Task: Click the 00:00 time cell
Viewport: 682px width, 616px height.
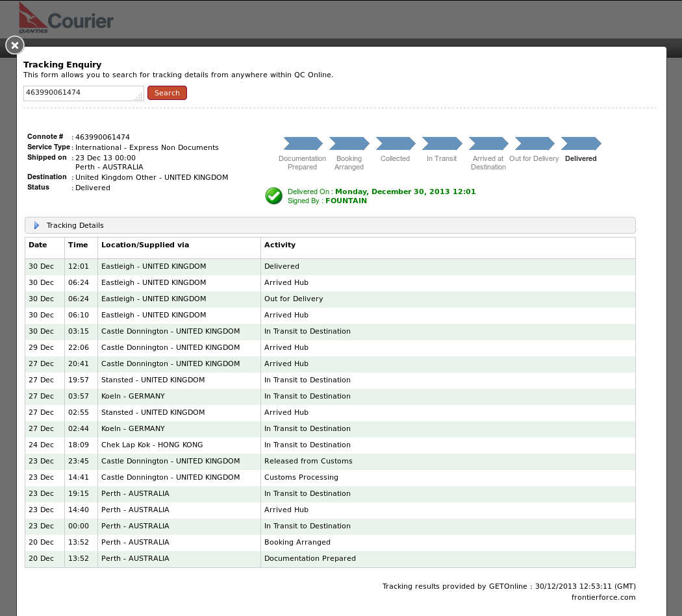Action: click(79, 526)
